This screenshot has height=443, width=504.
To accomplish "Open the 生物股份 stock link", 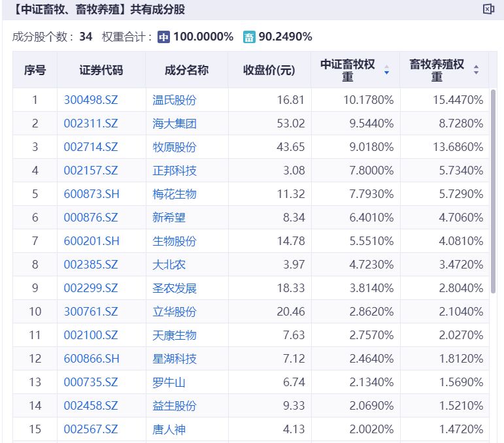I will pos(175,241).
